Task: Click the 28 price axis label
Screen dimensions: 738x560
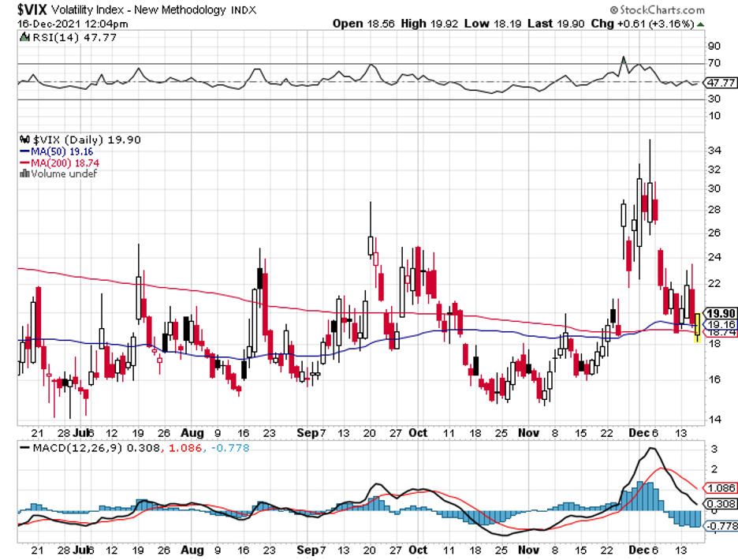Action: (714, 209)
